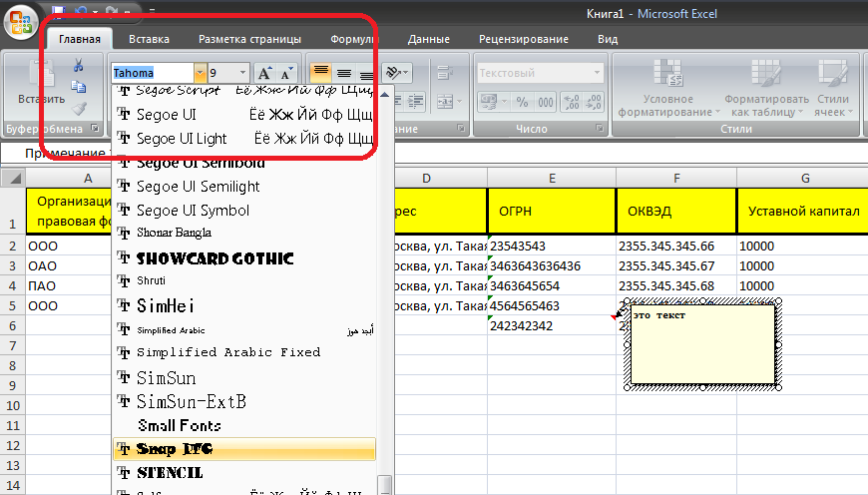Click the font list scroll up arrow

pos(385,95)
